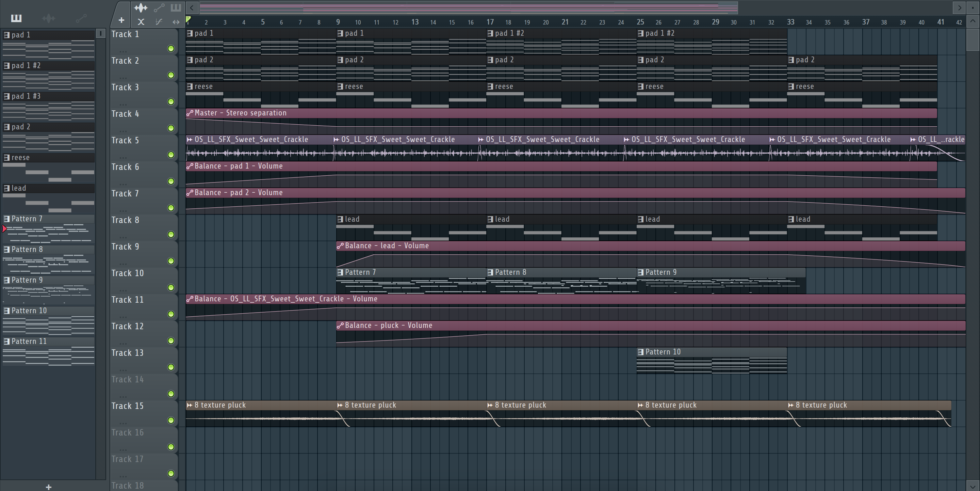Click the square dot zoom button top right
Viewport: 980px width, 491px height.
coord(973,7)
